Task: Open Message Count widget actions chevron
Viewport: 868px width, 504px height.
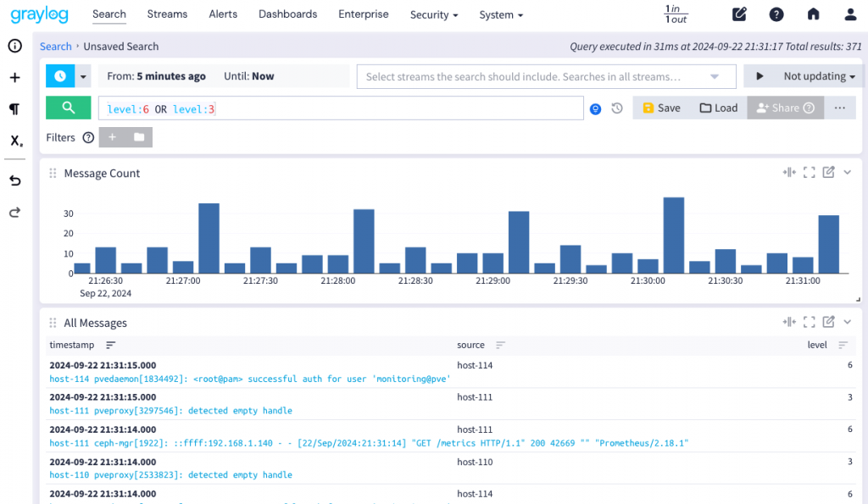Action: 847,173
